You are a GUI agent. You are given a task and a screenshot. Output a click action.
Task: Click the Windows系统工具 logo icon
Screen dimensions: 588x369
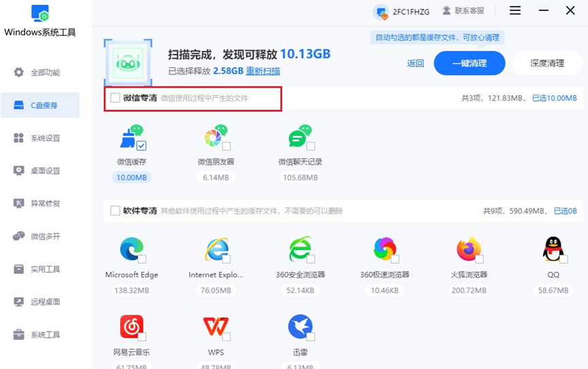39,13
